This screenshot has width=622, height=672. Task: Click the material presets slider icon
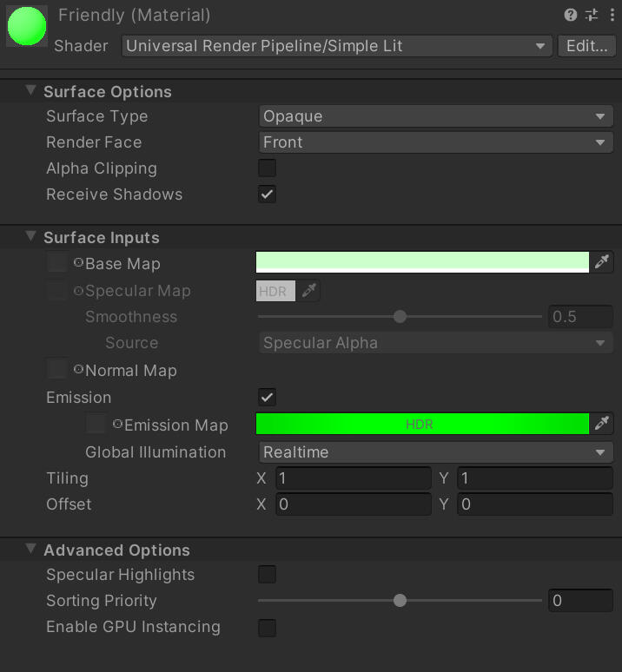point(592,15)
